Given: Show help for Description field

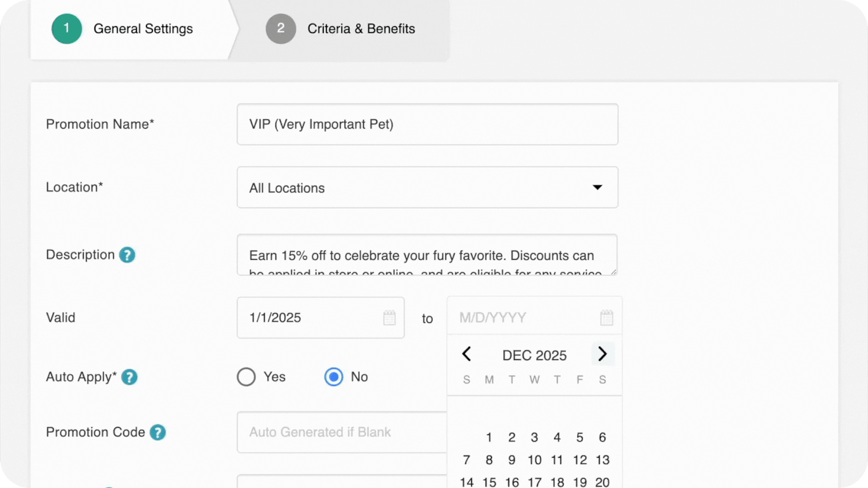Looking at the screenshot, I should (127, 255).
